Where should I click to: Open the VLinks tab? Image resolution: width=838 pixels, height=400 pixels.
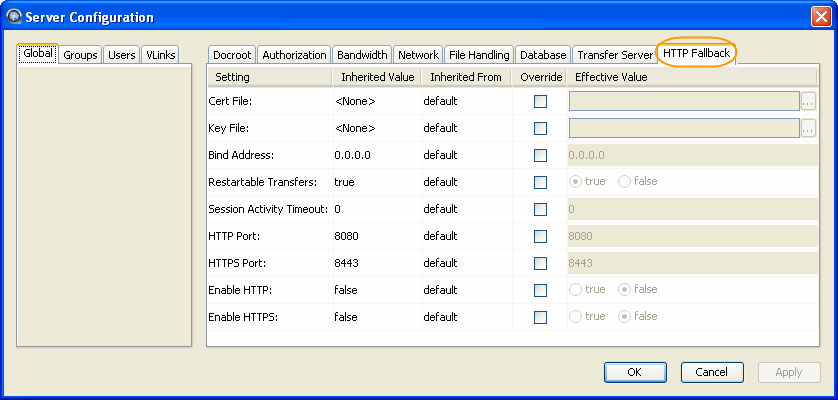161,55
